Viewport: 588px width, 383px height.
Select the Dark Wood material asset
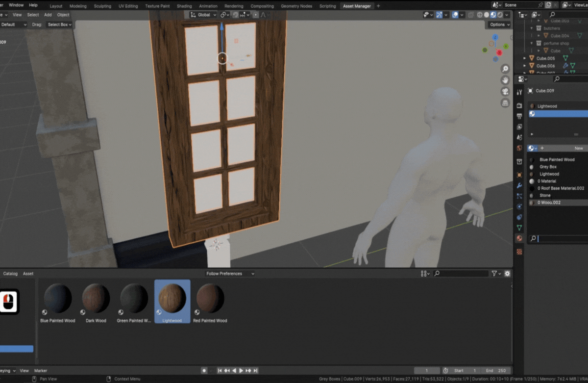(x=96, y=303)
